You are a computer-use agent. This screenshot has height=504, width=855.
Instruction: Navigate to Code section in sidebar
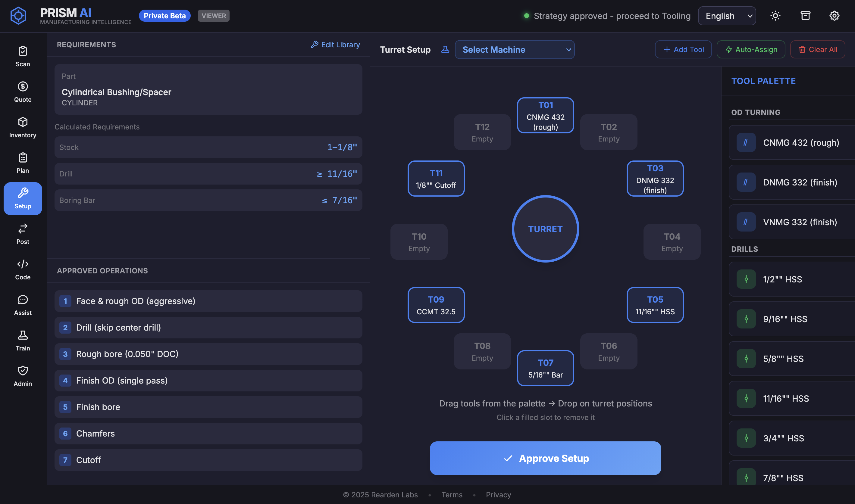[x=23, y=270]
